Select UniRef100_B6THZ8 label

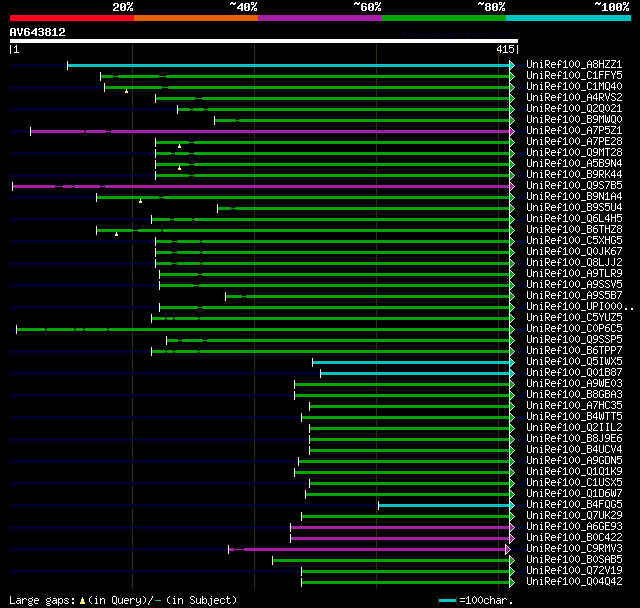pos(574,230)
